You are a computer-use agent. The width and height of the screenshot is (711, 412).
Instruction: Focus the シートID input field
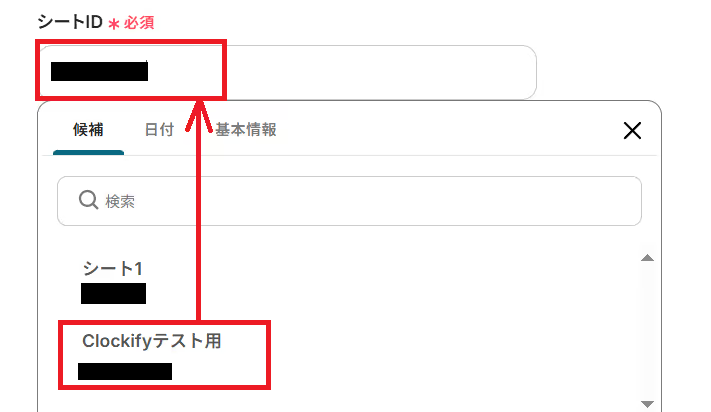(x=287, y=72)
